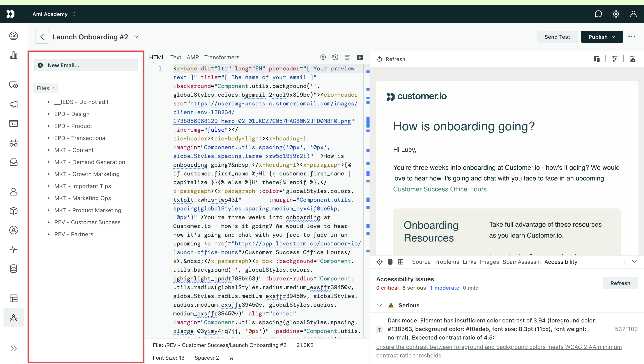Click the large blue marker in code minimap
Image resolution: width=644 pixels, height=364 pixels.
368,122
